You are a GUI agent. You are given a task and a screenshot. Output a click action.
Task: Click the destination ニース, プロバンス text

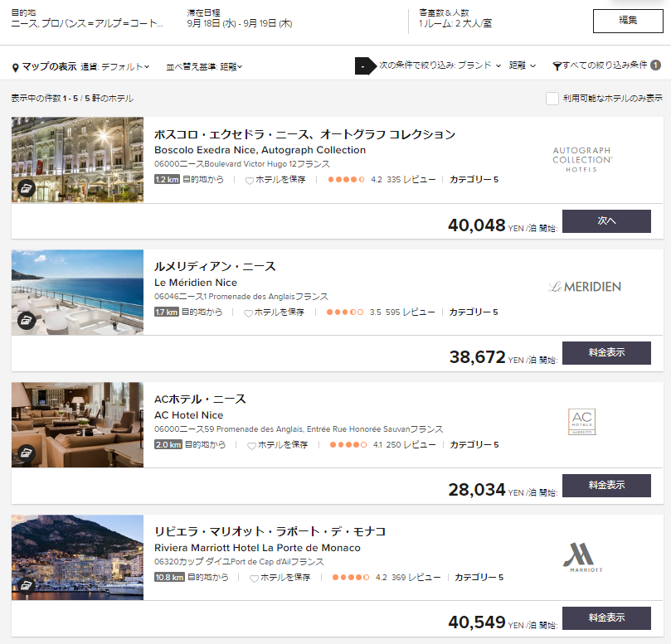coord(87,23)
